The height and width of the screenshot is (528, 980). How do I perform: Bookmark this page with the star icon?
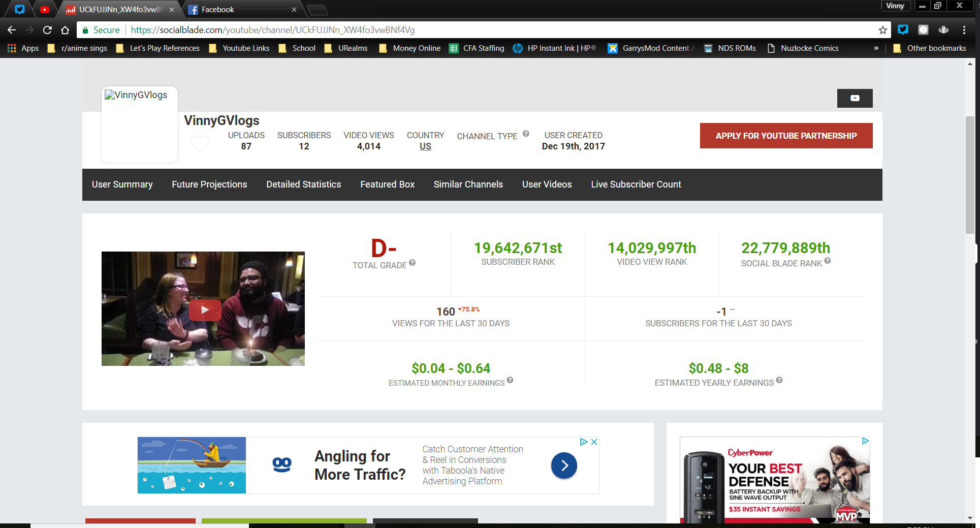883,30
